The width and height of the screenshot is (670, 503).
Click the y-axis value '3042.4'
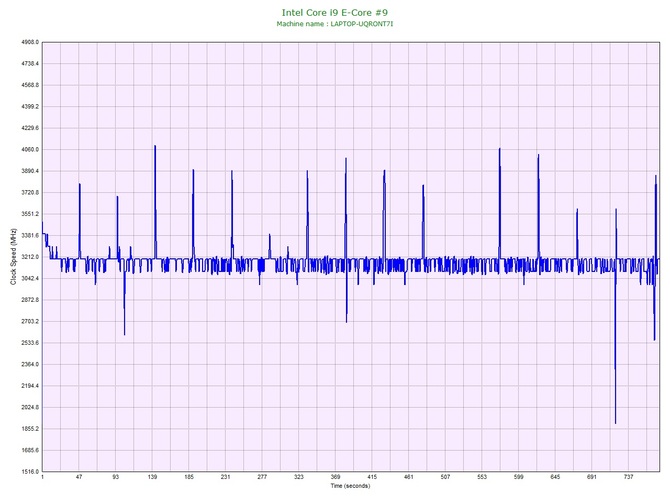[30, 279]
